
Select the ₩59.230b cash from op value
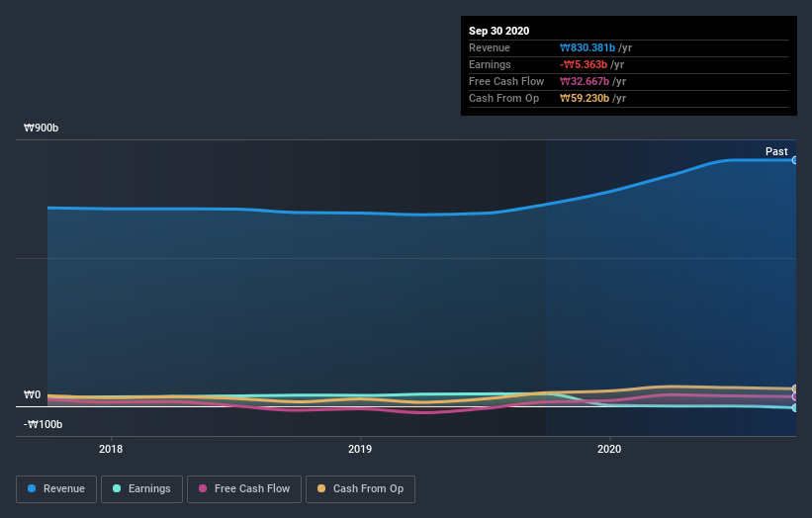tap(585, 98)
